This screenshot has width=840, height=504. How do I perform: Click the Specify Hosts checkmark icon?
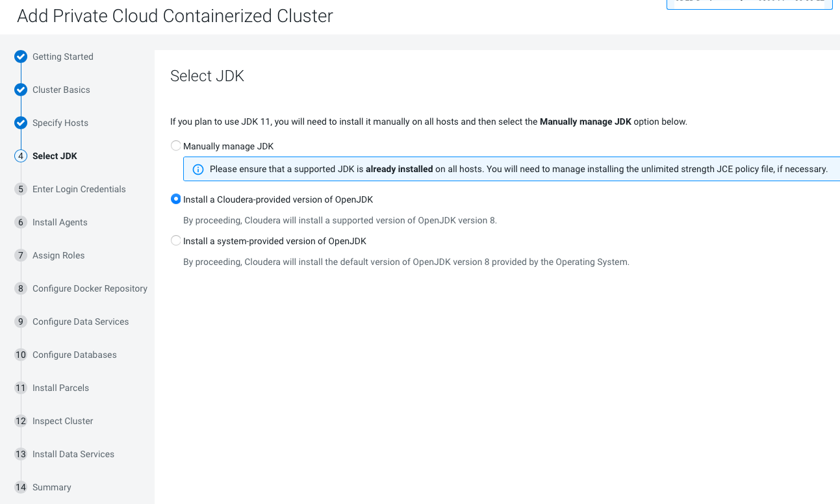pyautogui.click(x=21, y=123)
